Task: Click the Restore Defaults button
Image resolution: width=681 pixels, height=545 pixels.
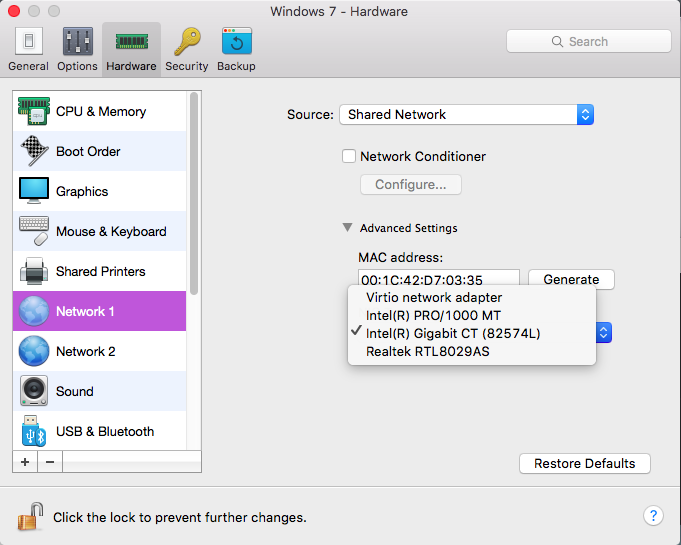Action: click(584, 464)
